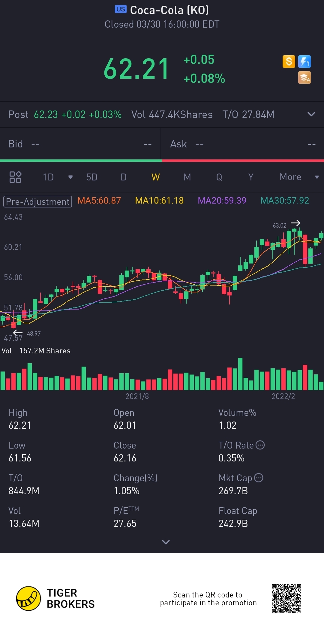Tap the 2022/2 date axis label
Image resolution: width=324 pixels, height=644 pixels.
click(x=283, y=396)
